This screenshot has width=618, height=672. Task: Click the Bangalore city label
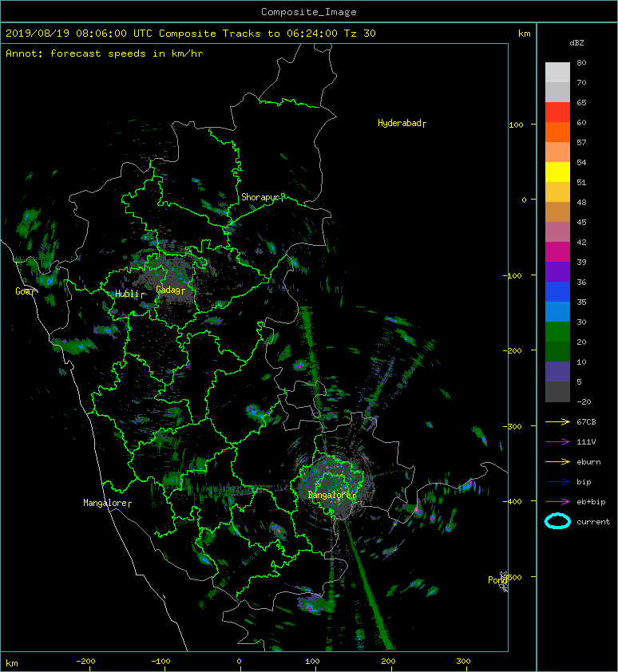click(332, 495)
